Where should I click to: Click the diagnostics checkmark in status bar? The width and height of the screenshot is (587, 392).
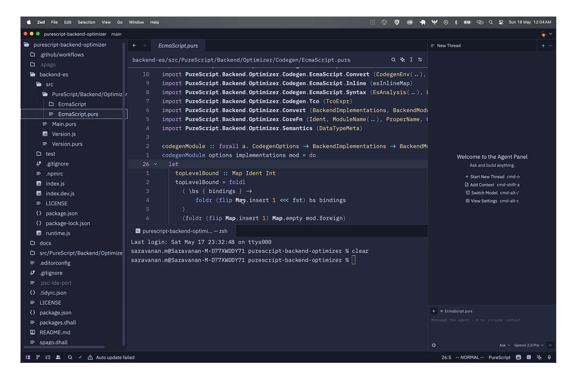pos(80,357)
